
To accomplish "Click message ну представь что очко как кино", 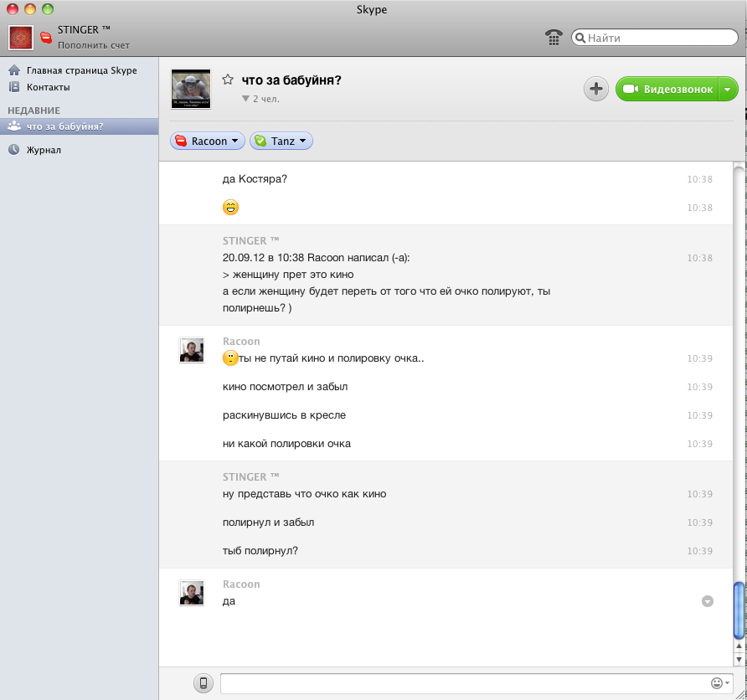I will pyautogui.click(x=305, y=494).
